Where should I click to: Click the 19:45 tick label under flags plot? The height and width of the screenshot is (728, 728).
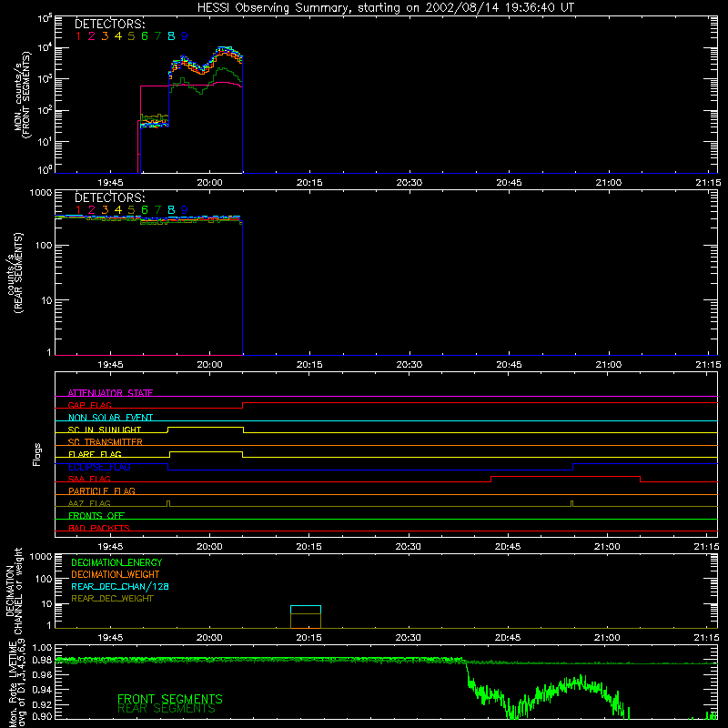pos(110,547)
